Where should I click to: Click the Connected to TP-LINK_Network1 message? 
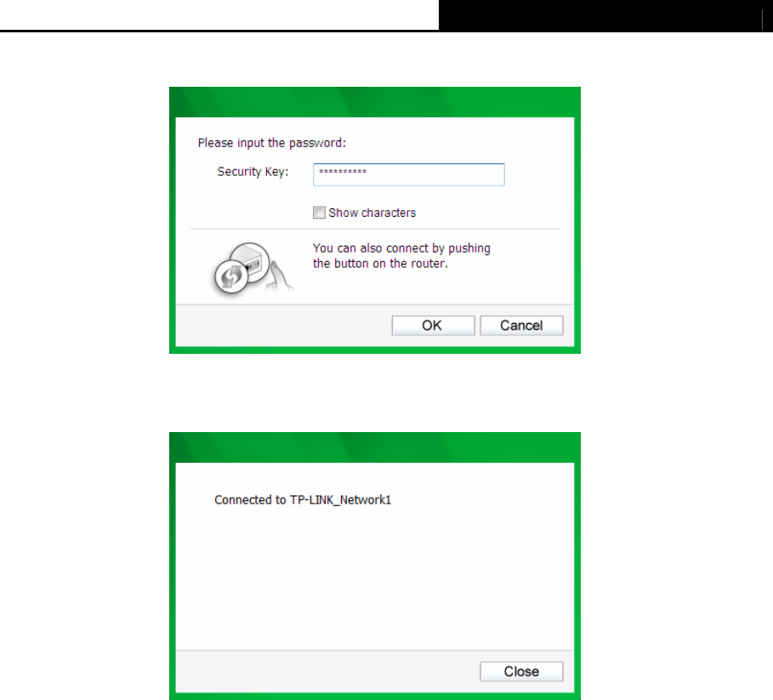[x=303, y=500]
